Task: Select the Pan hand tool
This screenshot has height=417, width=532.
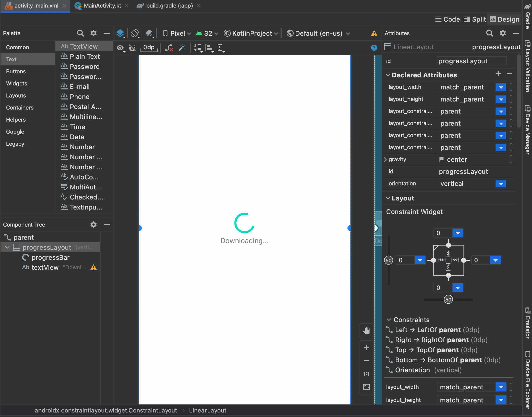Action: pyautogui.click(x=367, y=330)
